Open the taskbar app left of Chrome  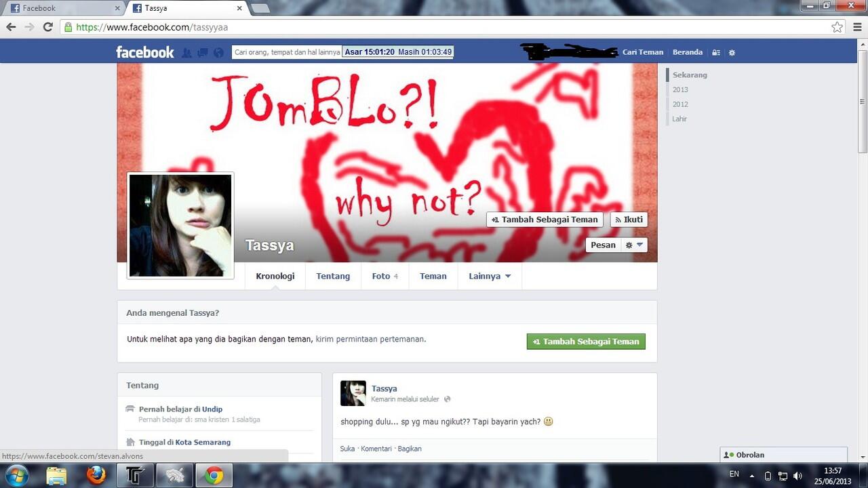[175, 475]
